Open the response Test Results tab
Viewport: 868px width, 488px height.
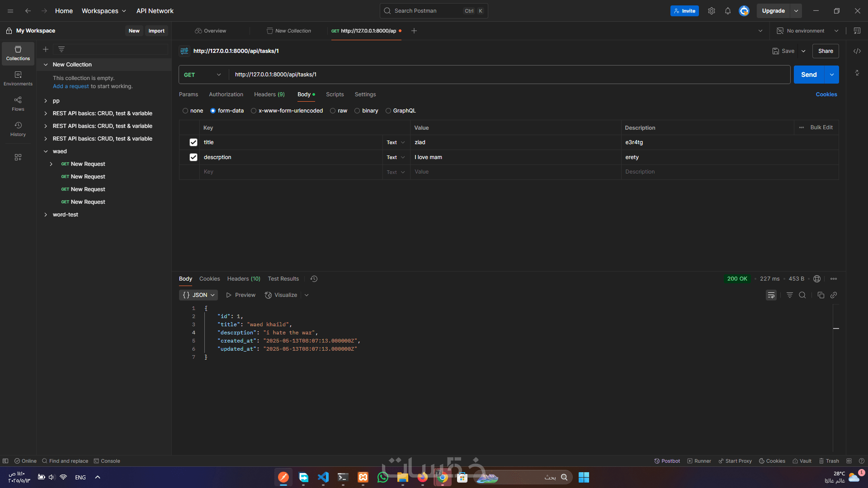[x=283, y=279]
